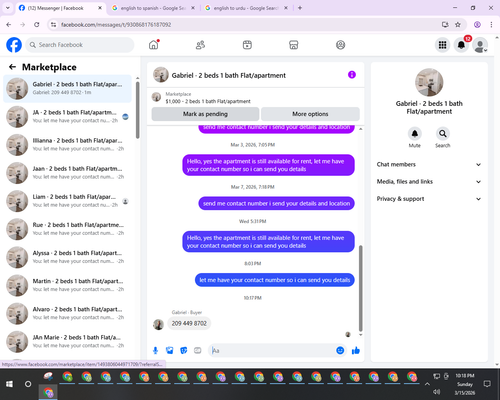Record a voice clip microphone icon
500x400 pixels.
coord(155,350)
